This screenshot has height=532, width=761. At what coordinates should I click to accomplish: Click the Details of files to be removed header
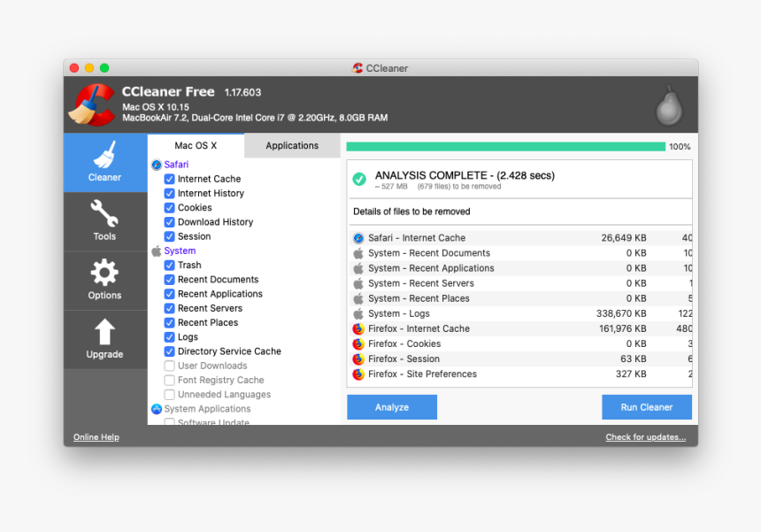coord(411,212)
